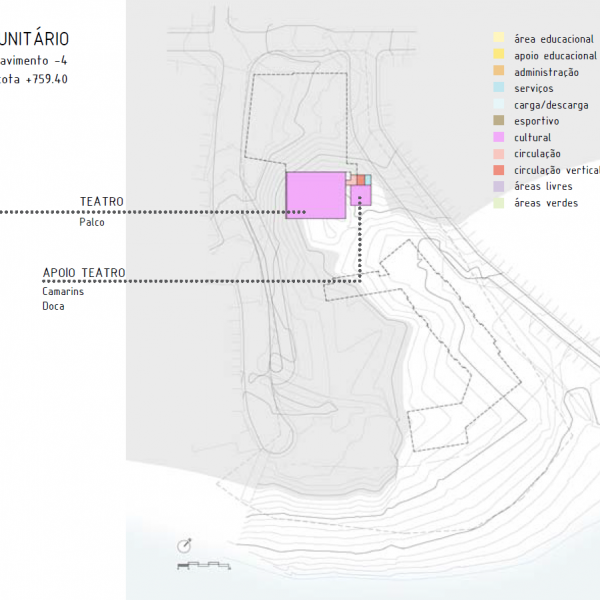Click the 'esportivo' brown legend swatch
600x600 pixels.
tap(498, 121)
